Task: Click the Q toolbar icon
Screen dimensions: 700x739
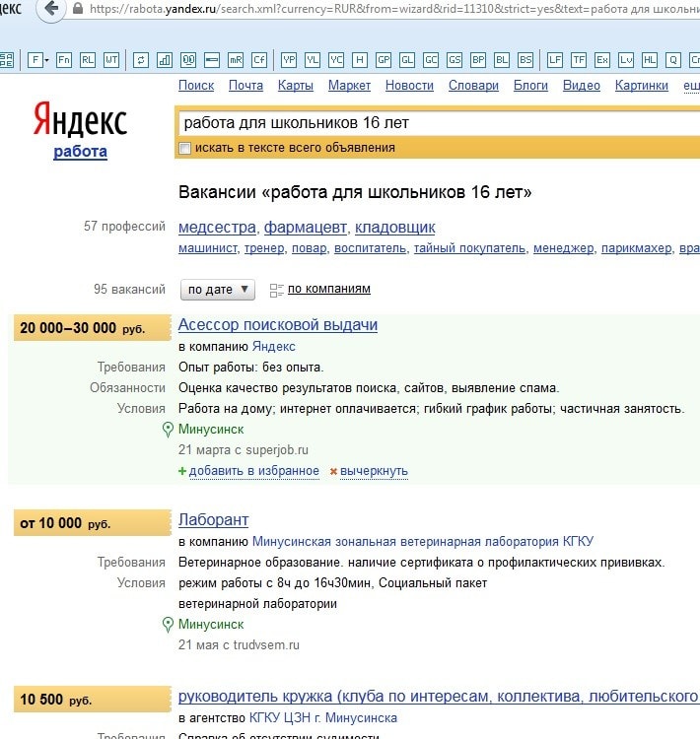Action: pos(673,60)
